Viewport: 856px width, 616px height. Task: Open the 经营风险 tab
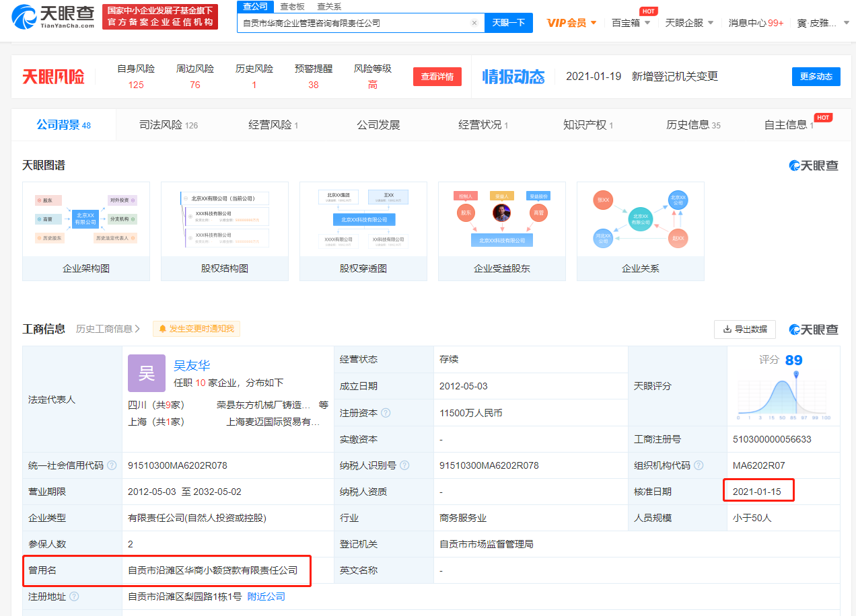tap(273, 125)
